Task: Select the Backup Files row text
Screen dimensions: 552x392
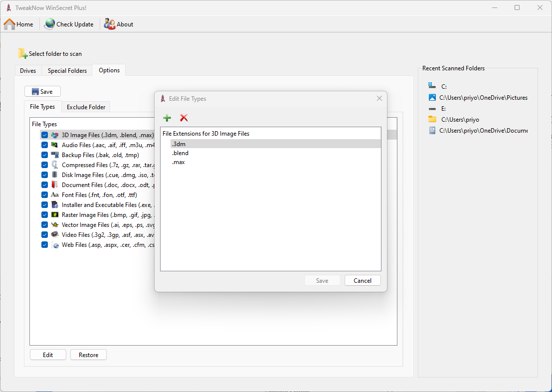Action: 100,155
